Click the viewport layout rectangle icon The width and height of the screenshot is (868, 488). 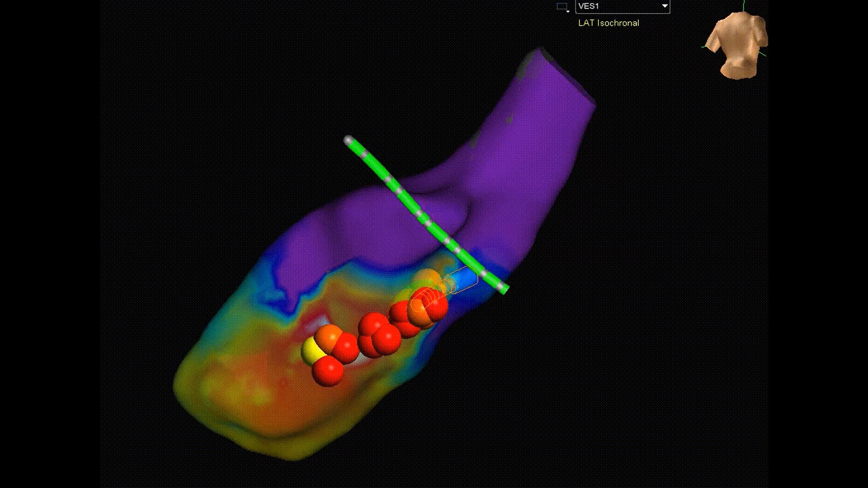[562, 7]
